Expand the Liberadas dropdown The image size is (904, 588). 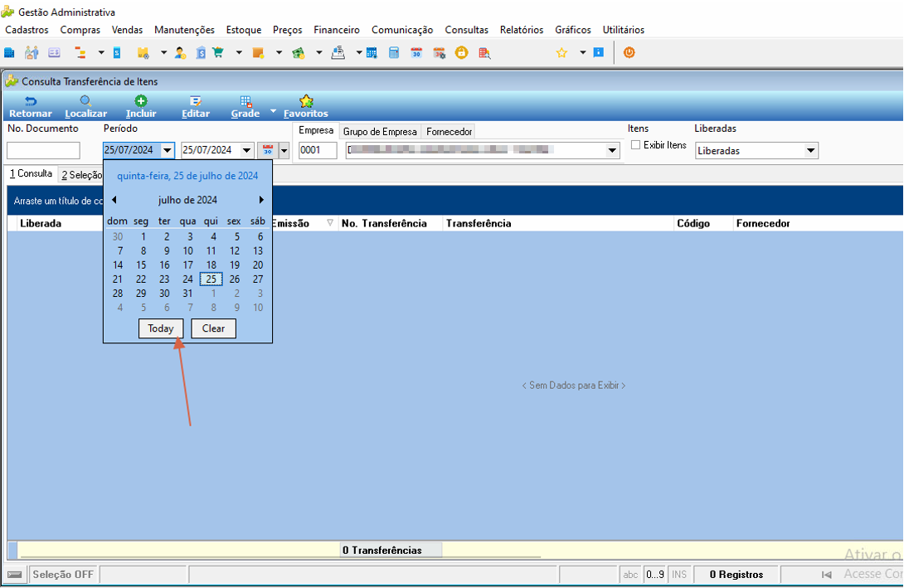coord(810,150)
